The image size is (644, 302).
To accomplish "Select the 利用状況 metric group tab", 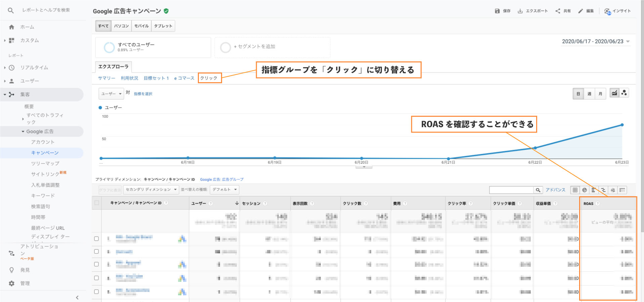I will click(129, 78).
